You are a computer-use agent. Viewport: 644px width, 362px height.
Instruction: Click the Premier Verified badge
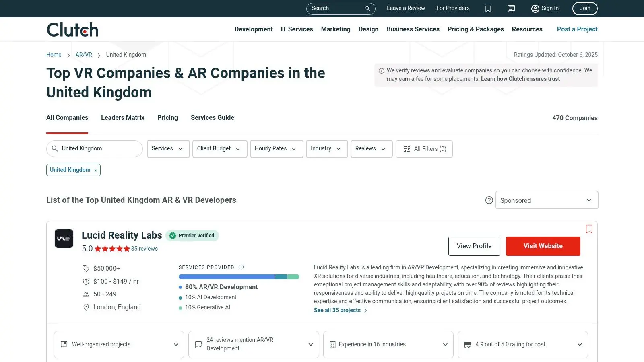192,235
